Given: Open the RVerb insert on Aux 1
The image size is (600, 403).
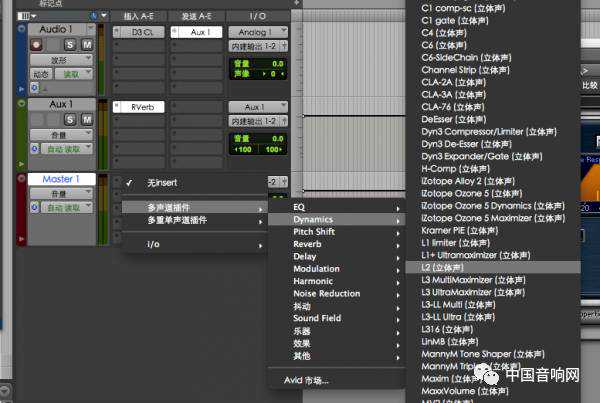Looking at the screenshot, I should tap(142, 106).
